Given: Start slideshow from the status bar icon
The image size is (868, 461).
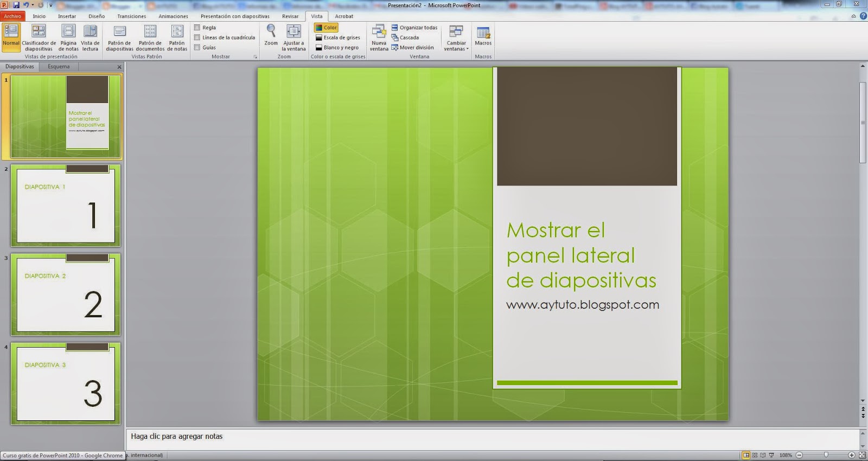Looking at the screenshot, I should 771,455.
